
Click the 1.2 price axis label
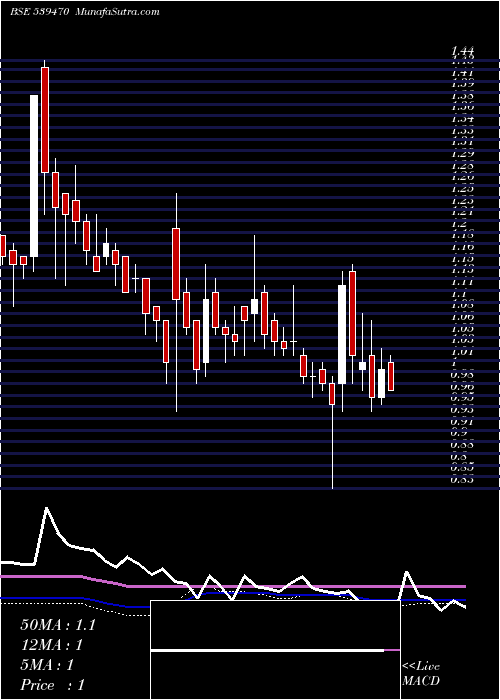[x=459, y=224]
